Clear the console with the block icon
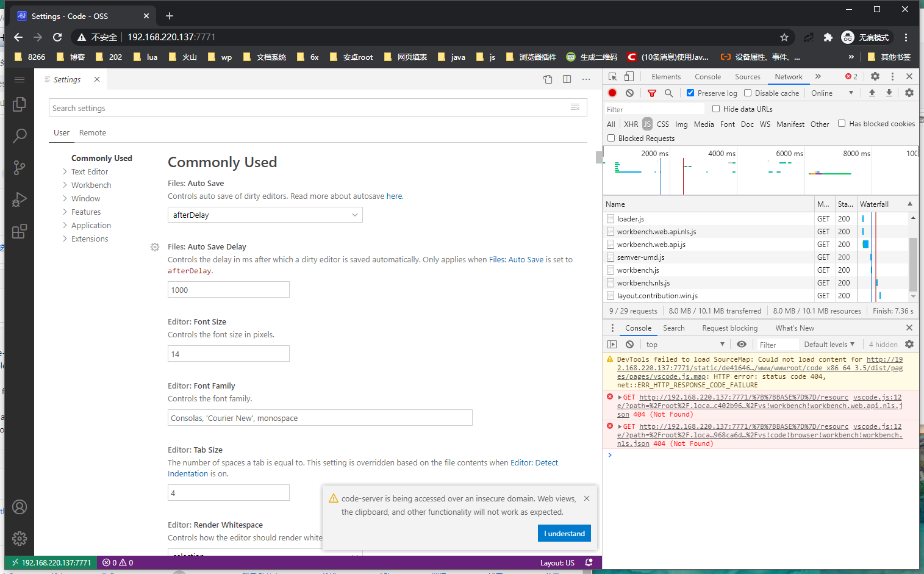 (x=629, y=345)
